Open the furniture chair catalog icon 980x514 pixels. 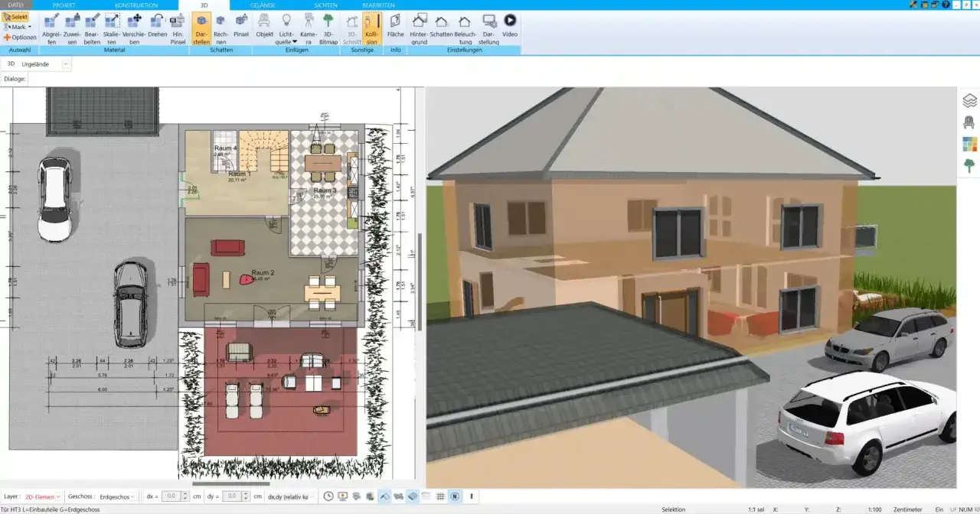point(969,122)
